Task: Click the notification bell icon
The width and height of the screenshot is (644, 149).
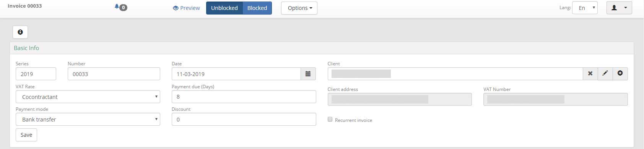Action: [x=117, y=6]
